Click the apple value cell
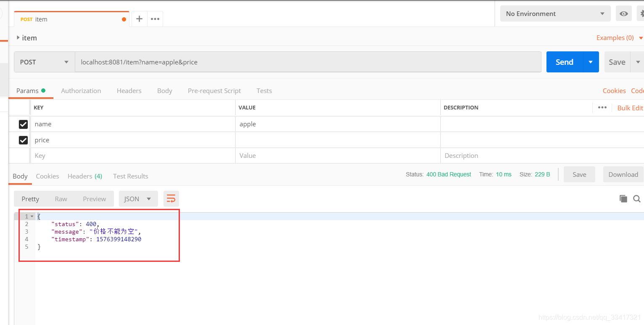Image resolution: width=644 pixels, height=325 pixels. pos(338,124)
